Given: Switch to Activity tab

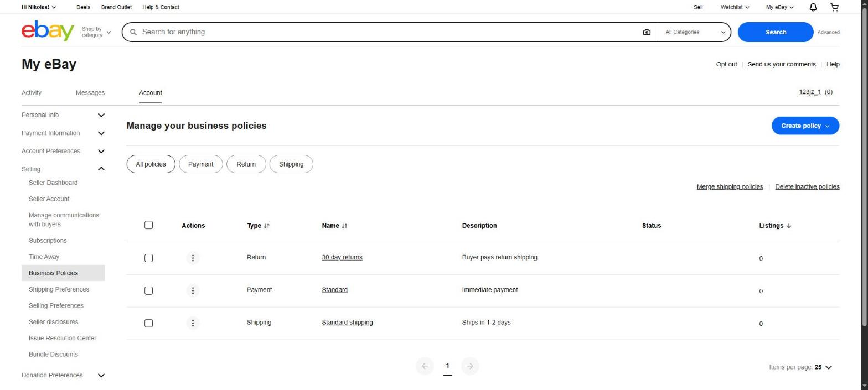Looking at the screenshot, I should click(32, 93).
